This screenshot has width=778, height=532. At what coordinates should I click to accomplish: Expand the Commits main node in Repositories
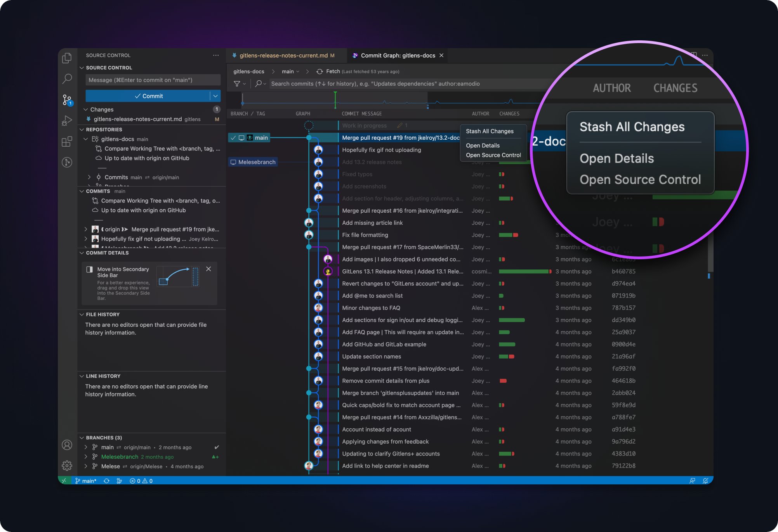point(89,177)
